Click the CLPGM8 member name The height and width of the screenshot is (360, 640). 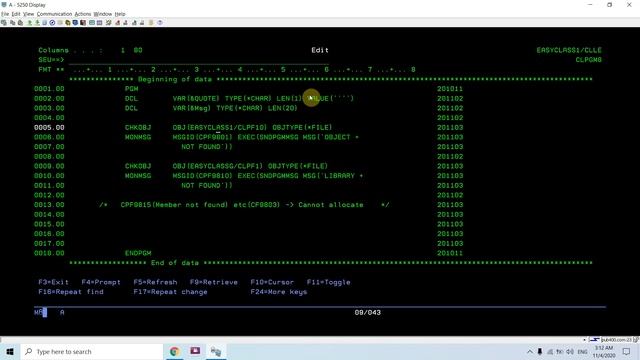589,60
